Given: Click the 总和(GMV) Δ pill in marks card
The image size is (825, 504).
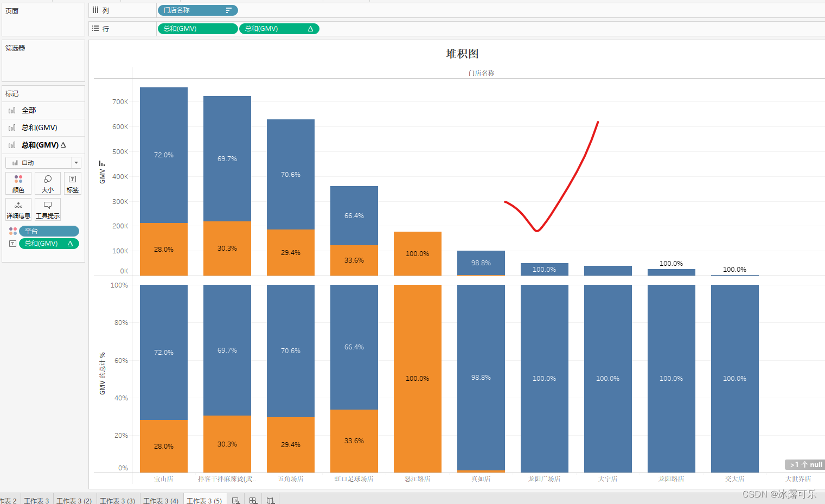Looking at the screenshot, I should click(x=49, y=244).
